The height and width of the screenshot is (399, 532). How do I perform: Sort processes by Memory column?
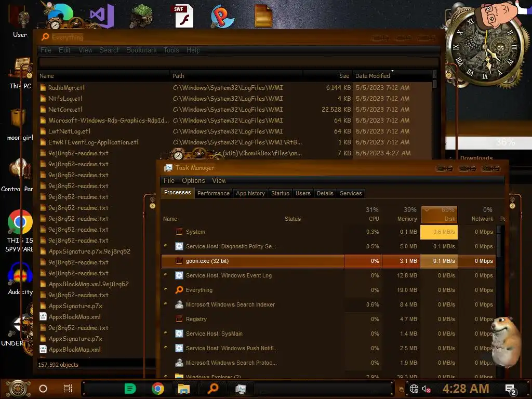click(401, 215)
